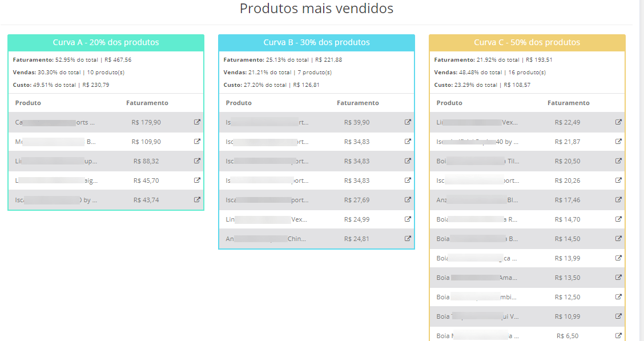Open external link for R$ 179,90 product
Image resolution: width=644 pixels, height=341 pixels.
[197, 122]
